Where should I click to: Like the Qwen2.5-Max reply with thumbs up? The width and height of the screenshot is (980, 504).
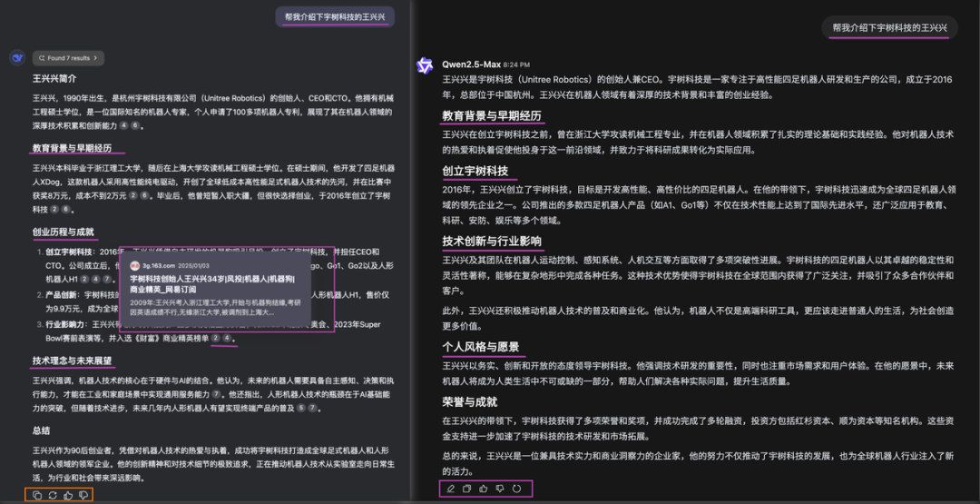coord(483,489)
